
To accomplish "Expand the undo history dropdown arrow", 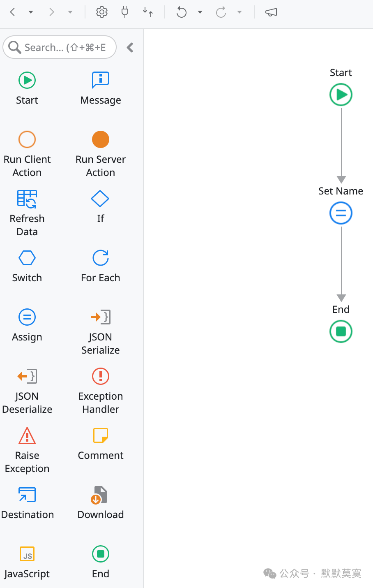I will 200,12.
